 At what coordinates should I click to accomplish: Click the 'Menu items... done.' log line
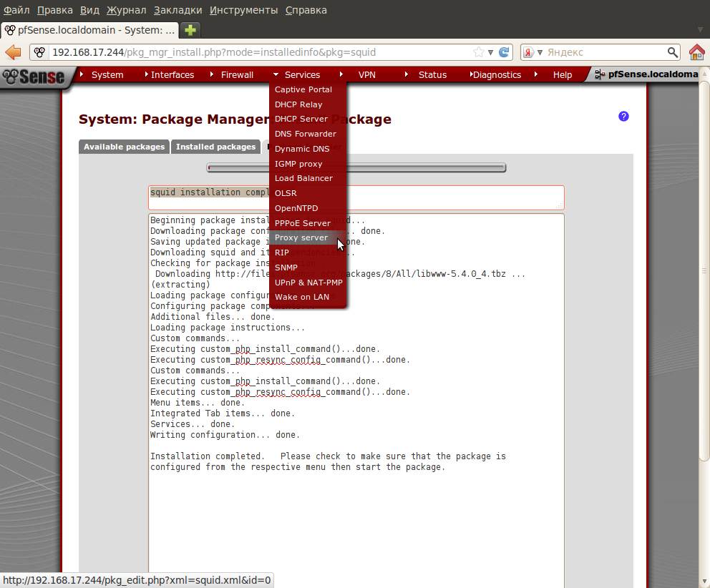[198, 403]
